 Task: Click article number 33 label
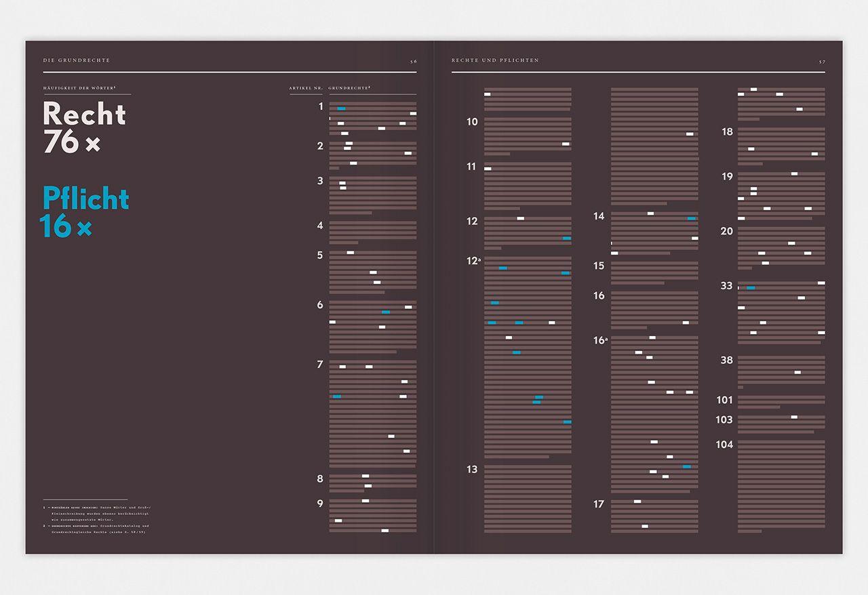coord(726,286)
